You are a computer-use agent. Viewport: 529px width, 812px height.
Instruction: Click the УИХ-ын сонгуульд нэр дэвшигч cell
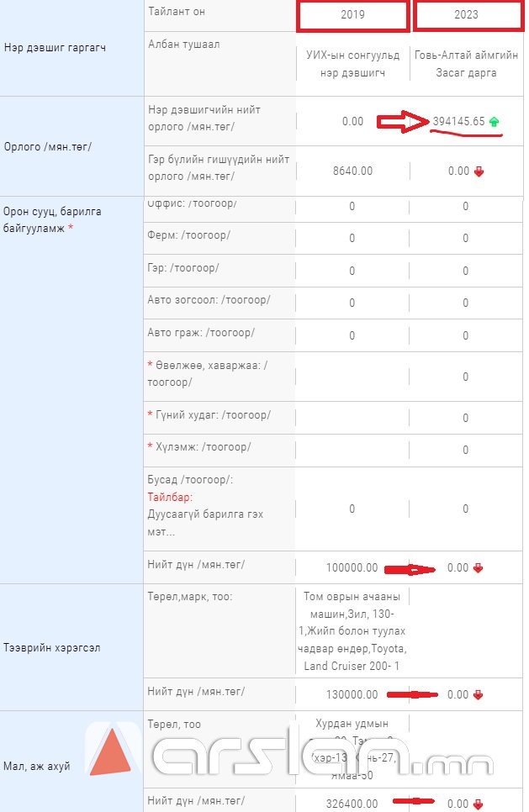pyautogui.click(x=352, y=63)
